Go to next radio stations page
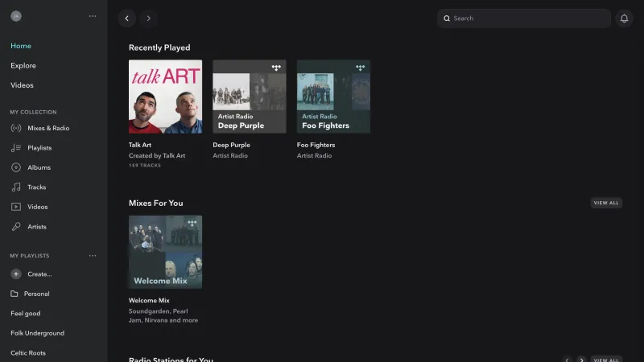644x362 pixels. [581, 360]
